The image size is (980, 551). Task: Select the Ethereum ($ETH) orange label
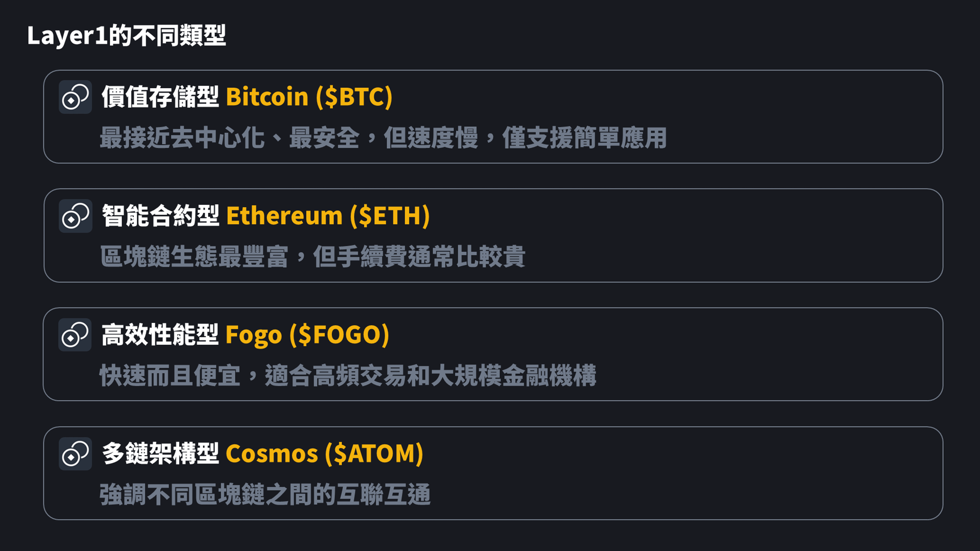[328, 216]
